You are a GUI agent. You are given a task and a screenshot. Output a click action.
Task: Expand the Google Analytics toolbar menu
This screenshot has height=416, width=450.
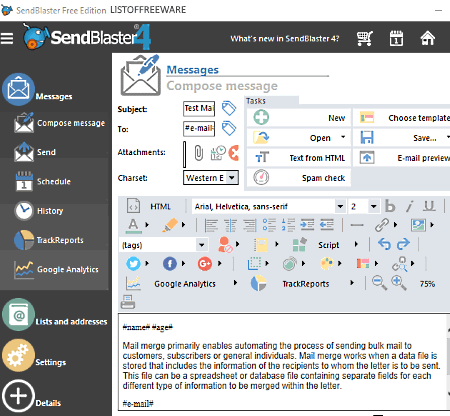[x=235, y=283]
